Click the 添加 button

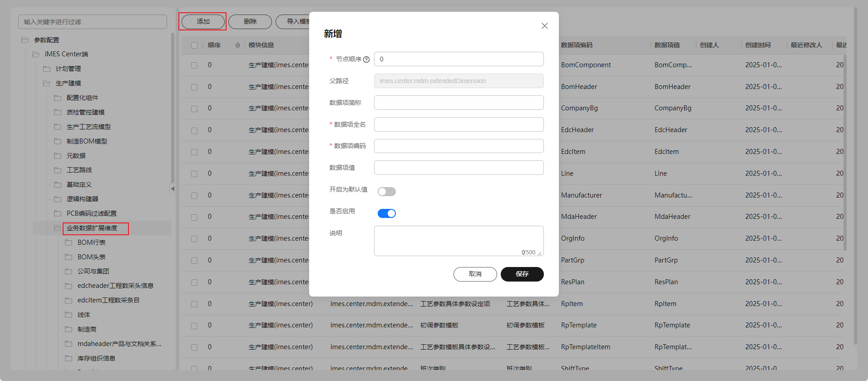[203, 22]
